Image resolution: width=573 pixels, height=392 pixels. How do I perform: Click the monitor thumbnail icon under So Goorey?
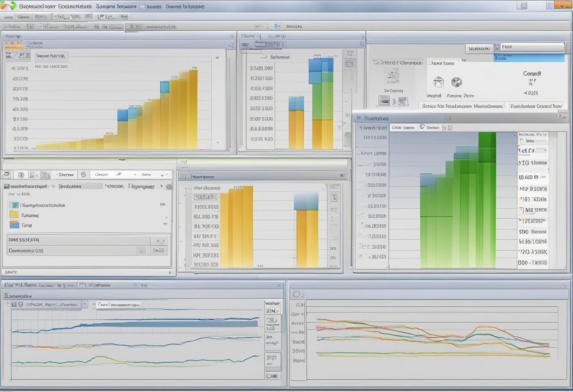385,100
